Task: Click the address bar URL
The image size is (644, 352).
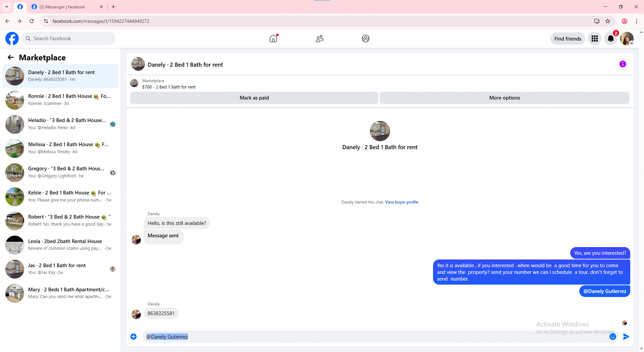Action: 101,21
